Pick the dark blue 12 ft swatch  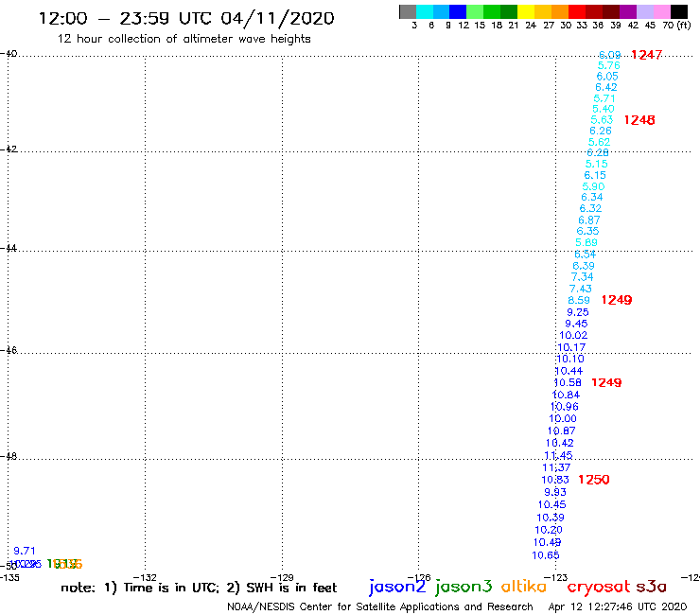pos(458,11)
